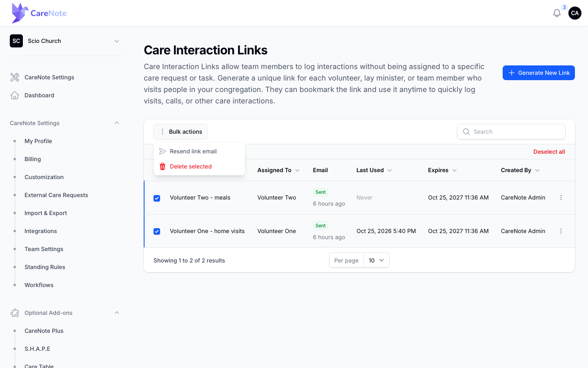Open the notifications bell
The width and height of the screenshot is (588, 368).
coord(557,13)
